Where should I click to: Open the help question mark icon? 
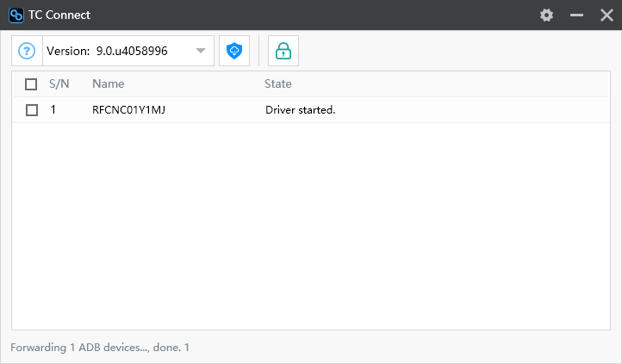coord(27,51)
